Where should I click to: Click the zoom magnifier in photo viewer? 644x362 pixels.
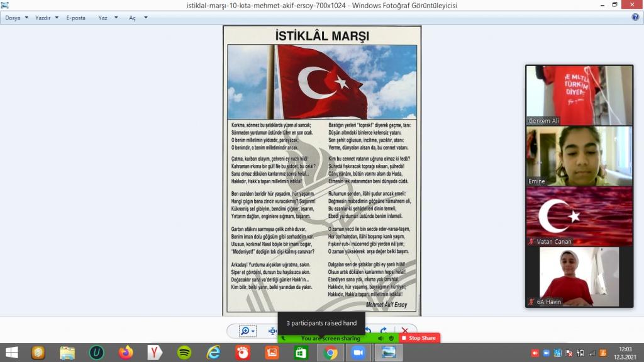coord(245,331)
